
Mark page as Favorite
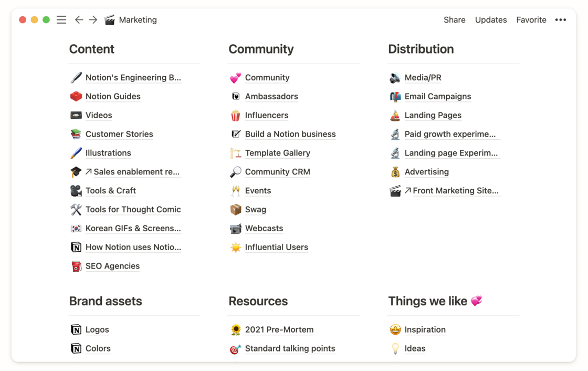point(531,20)
